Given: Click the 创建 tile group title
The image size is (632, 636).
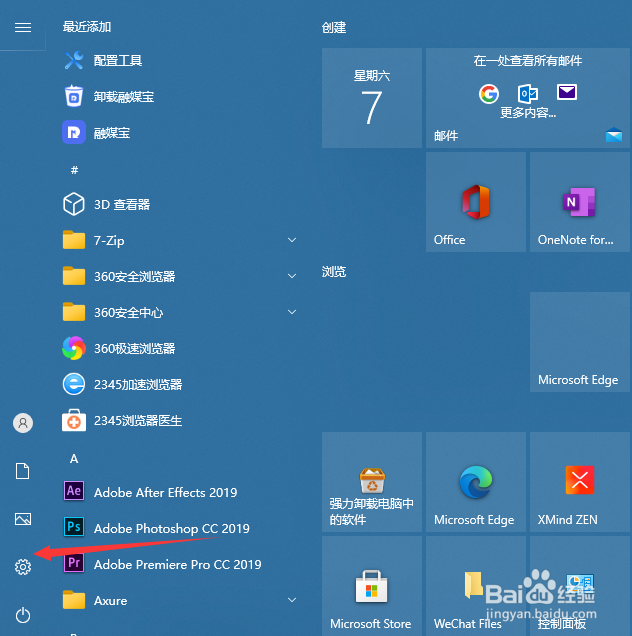Looking at the screenshot, I should (x=334, y=28).
